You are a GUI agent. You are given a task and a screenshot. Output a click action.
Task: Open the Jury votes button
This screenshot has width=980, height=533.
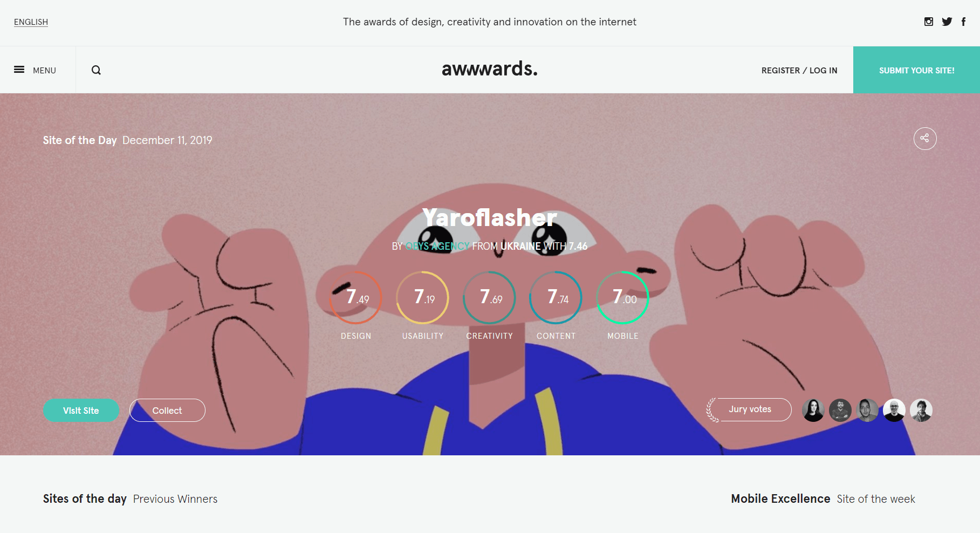[750, 409]
